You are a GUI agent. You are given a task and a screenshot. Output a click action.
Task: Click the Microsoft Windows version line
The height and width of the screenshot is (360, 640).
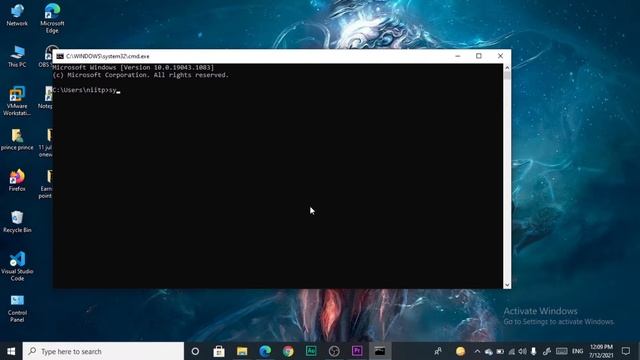pos(133,67)
